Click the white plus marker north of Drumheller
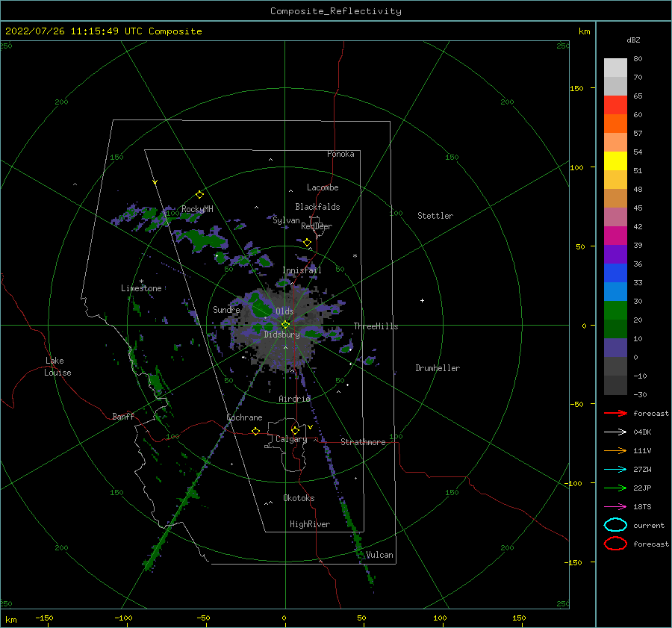The height and width of the screenshot is (628, 672). click(422, 300)
